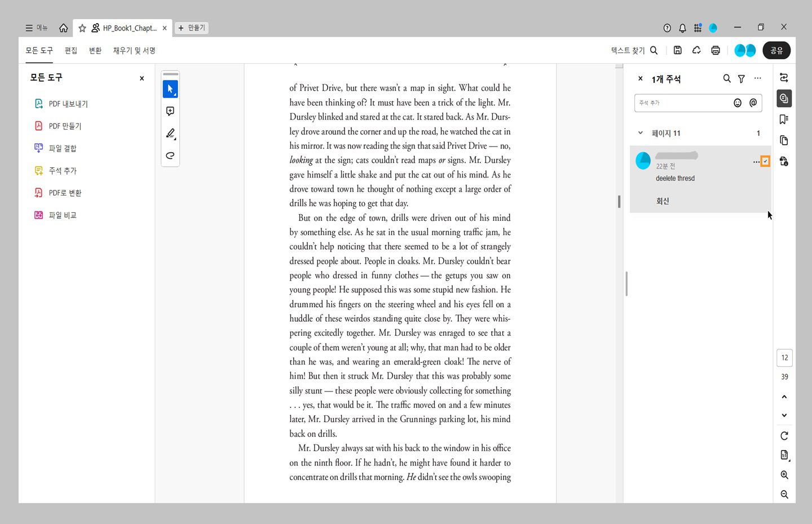This screenshot has width=812, height=524.
Task: Save the file with the disk icon
Action: pyautogui.click(x=678, y=50)
